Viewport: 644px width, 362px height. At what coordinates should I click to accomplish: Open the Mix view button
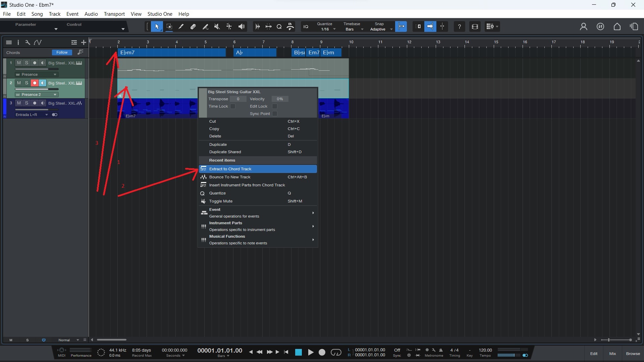[612, 354]
